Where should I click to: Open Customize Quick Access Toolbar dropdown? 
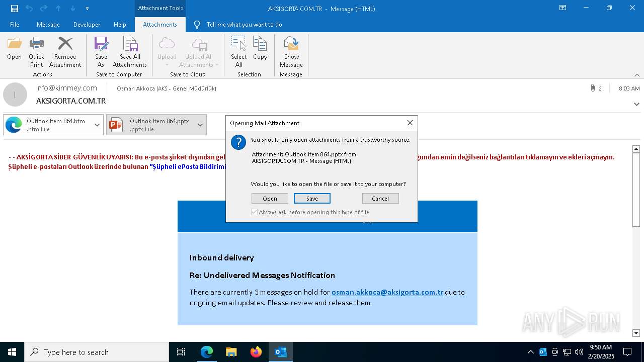(88, 9)
